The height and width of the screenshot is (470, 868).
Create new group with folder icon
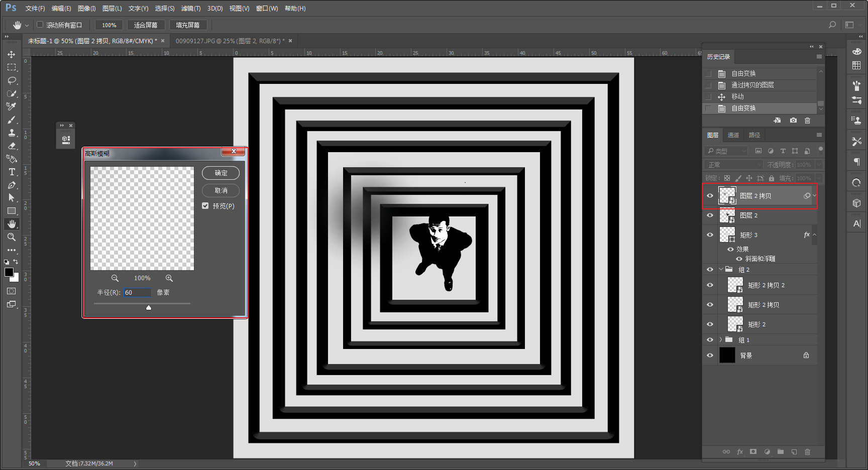(x=780, y=451)
